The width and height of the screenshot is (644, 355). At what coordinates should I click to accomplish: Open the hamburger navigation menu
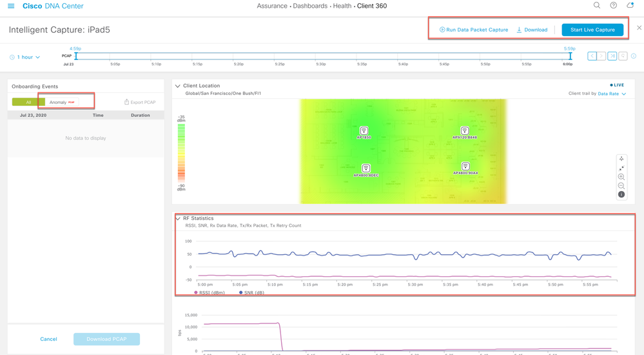11,6
